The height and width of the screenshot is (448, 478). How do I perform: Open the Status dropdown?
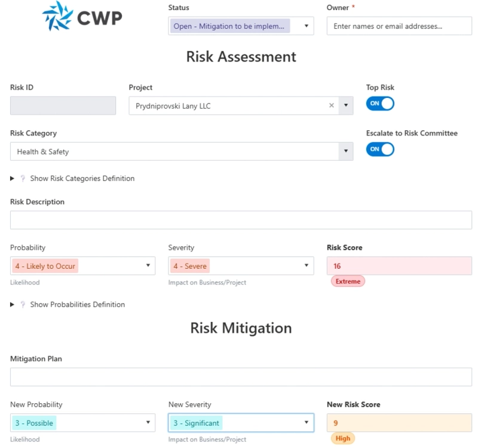[x=306, y=26]
